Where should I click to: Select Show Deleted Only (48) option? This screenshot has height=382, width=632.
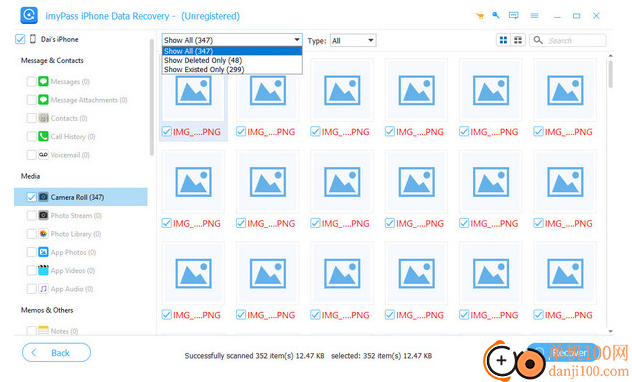232,60
